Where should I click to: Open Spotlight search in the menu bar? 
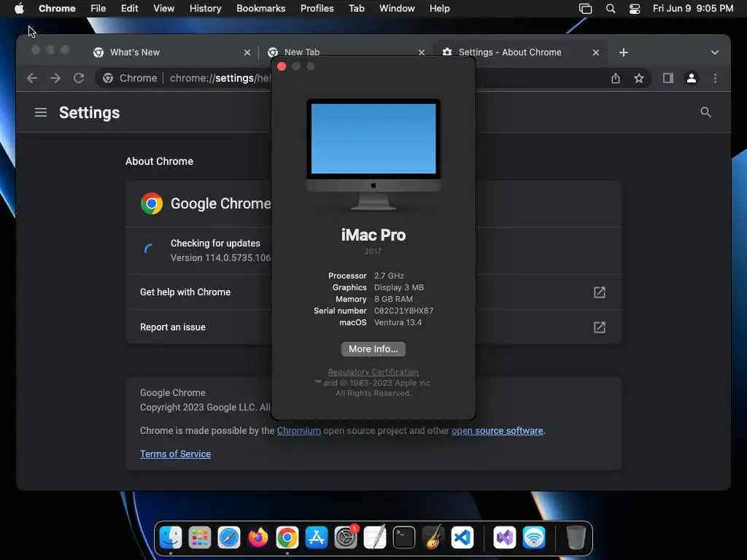click(x=611, y=9)
